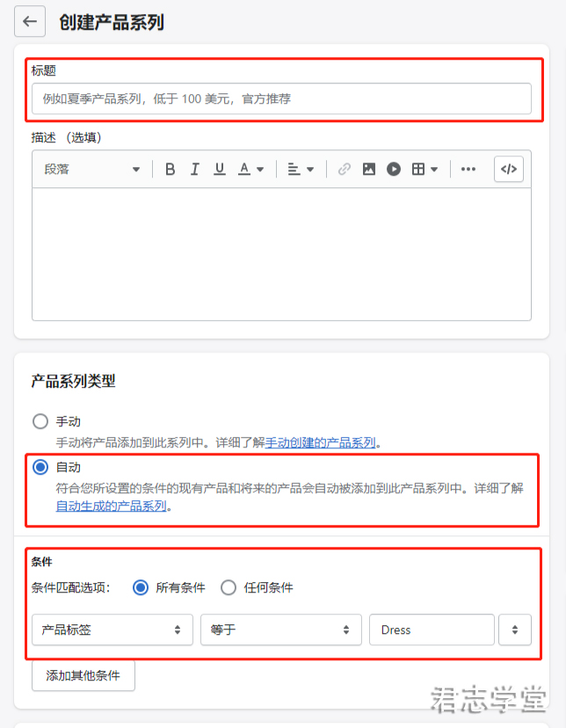The image size is (566, 728).
Task: Toggle underline formatting in description editor
Action: (220, 169)
